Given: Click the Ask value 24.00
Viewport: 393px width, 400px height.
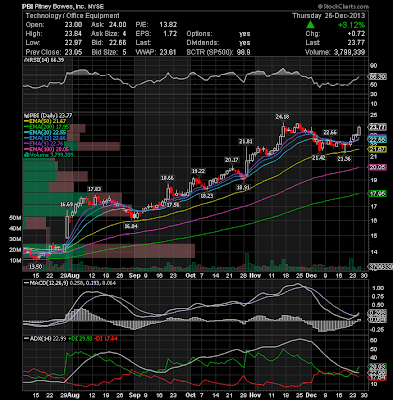Looking at the screenshot, I should coord(118,25).
